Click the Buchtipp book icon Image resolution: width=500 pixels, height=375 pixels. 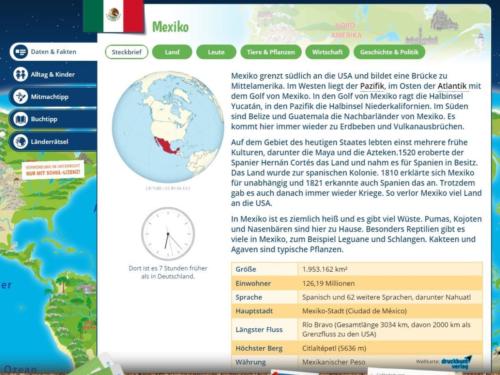pyautogui.click(x=21, y=119)
